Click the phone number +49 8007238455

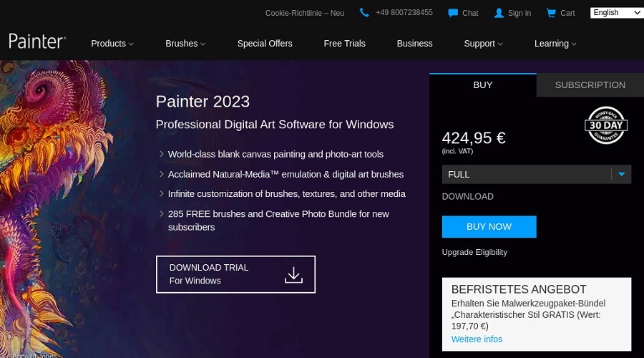pyautogui.click(x=404, y=13)
